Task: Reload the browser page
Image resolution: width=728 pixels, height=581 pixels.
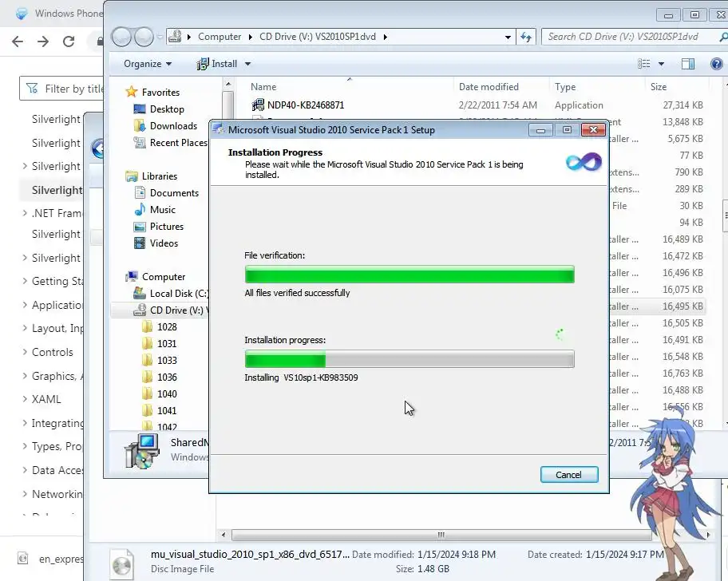Action: tap(69, 41)
